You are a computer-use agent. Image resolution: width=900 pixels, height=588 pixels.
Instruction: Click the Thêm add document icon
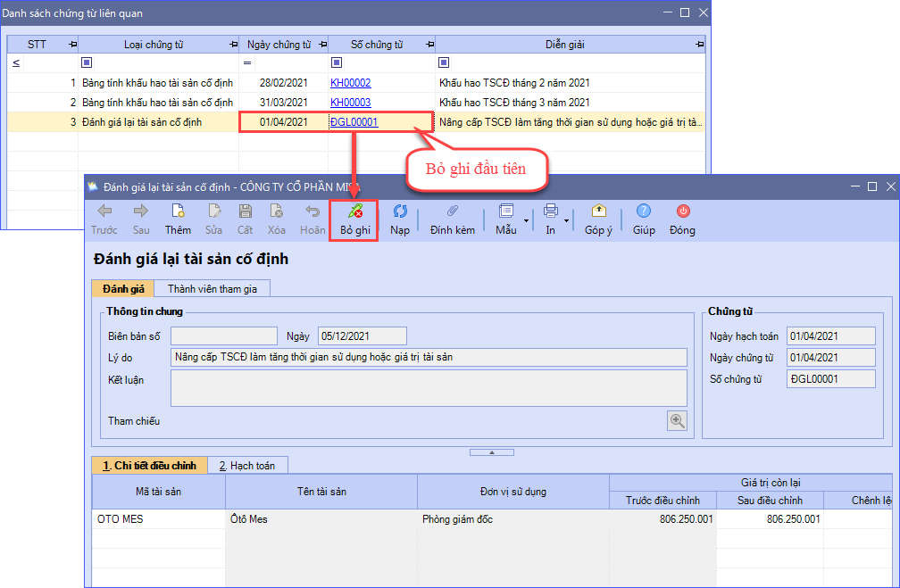[x=178, y=212]
